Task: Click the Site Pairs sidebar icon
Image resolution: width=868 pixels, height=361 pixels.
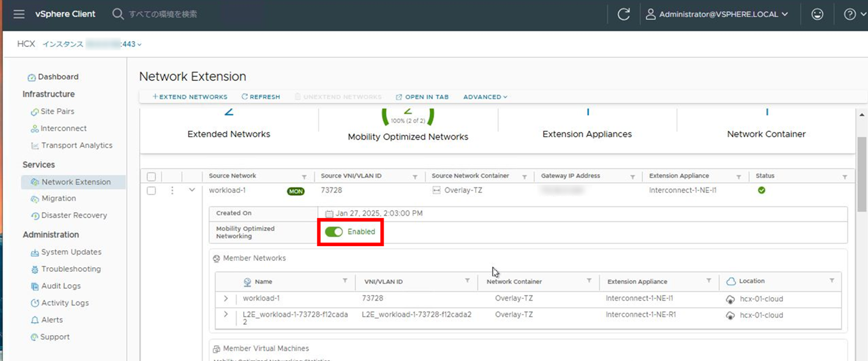Action: [35, 112]
